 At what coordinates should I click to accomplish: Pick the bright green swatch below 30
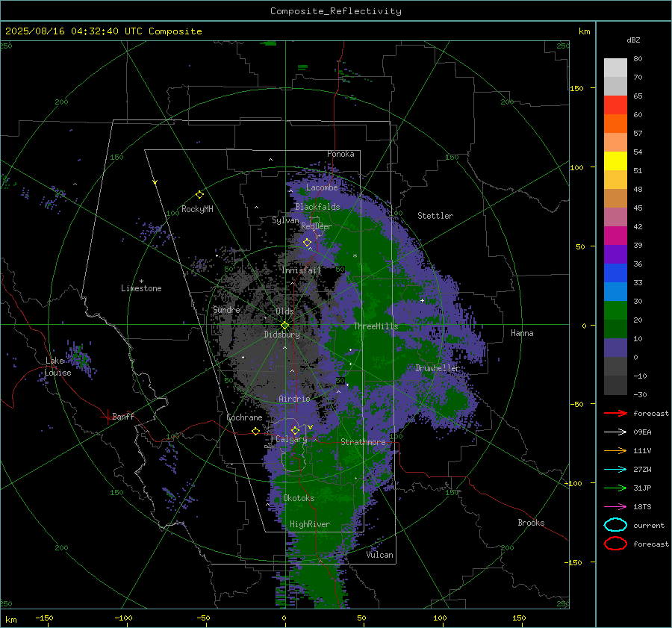[x=615, y=310]
